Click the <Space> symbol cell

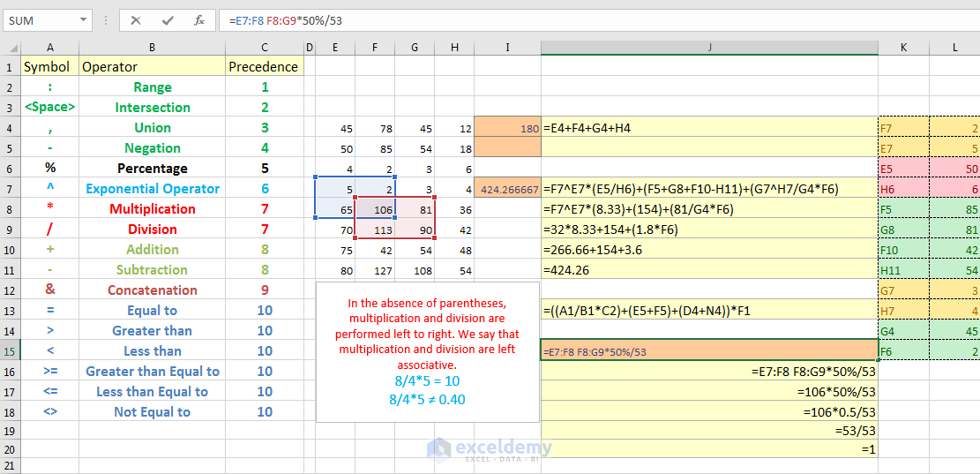[x=50, y=107]
